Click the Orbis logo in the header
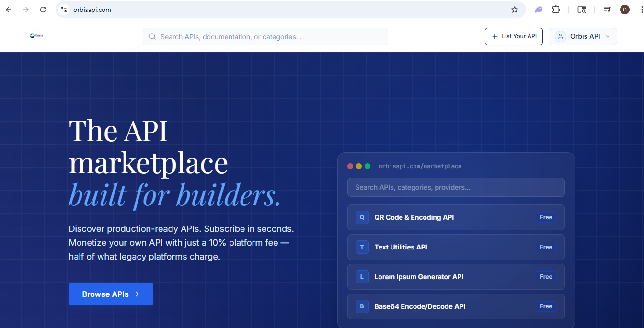Screen dimensions: 644x328 click(36, 35)
